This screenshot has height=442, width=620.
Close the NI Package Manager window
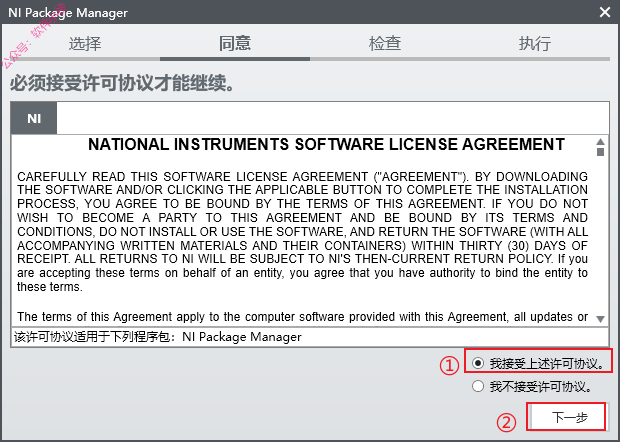tap(605, 12)
